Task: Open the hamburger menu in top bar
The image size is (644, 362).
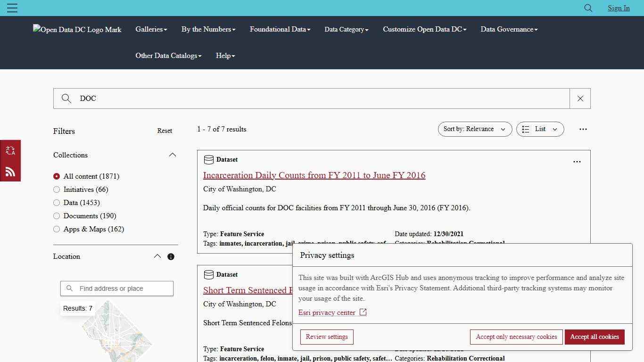Action: click(12, 8)
